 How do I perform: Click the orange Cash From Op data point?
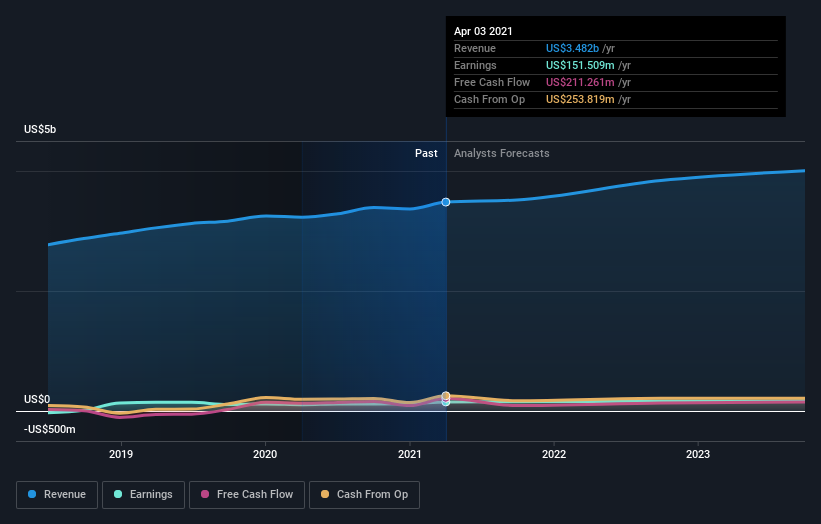coord(446,396)
